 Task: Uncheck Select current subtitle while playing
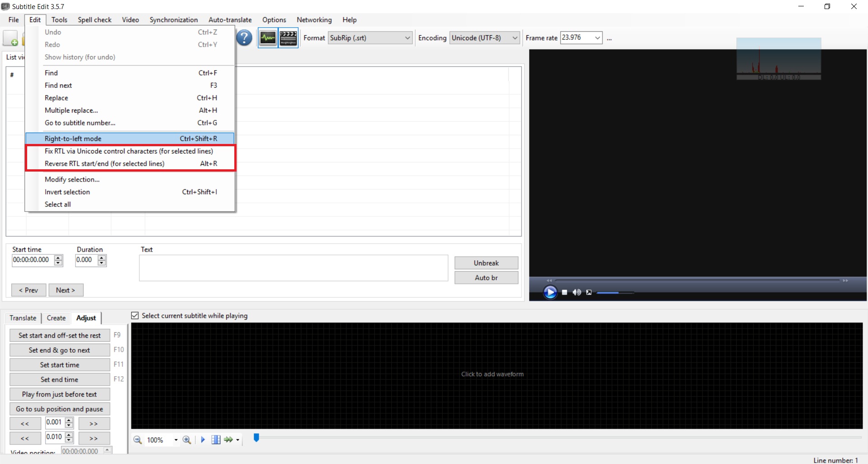click(x=135, y=316)
